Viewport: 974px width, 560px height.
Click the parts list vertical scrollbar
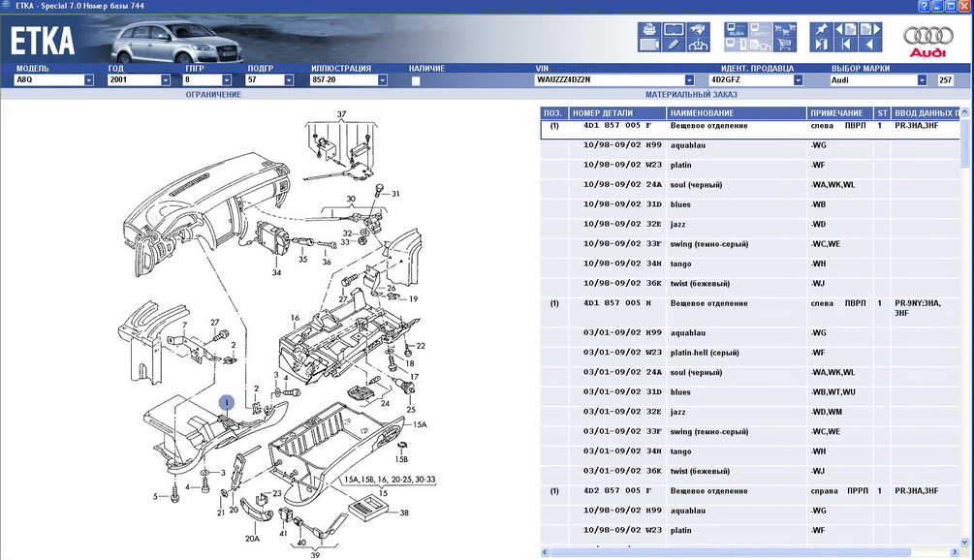tap(964, 291)
